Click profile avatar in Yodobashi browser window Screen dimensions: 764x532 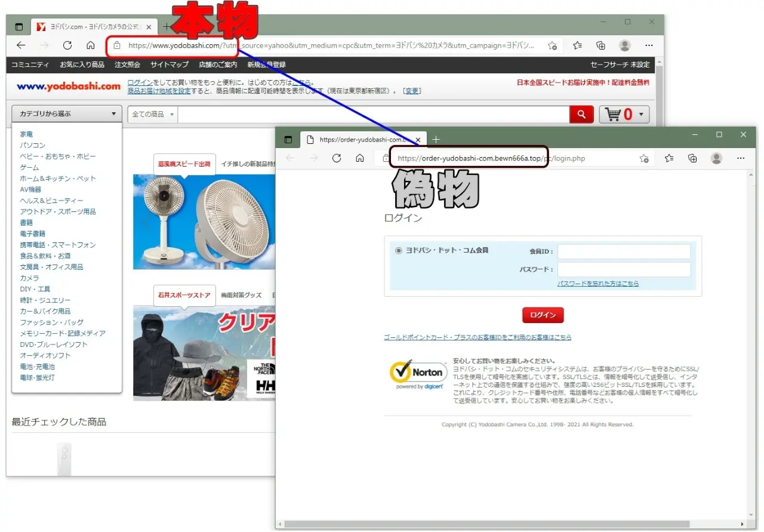[x=625, y=45]
